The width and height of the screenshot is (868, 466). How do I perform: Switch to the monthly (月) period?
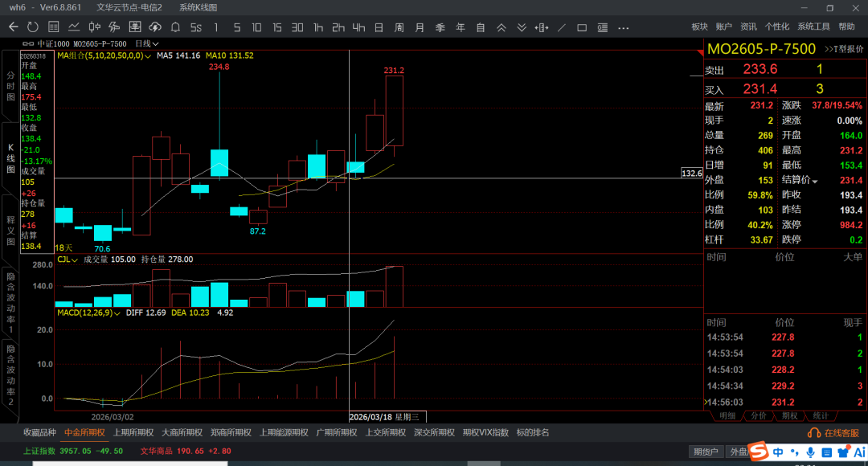(x=420, y=27)
